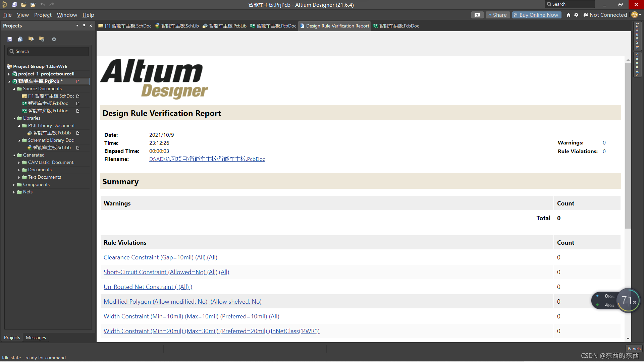Open the Project menu

tap(43, 15)
